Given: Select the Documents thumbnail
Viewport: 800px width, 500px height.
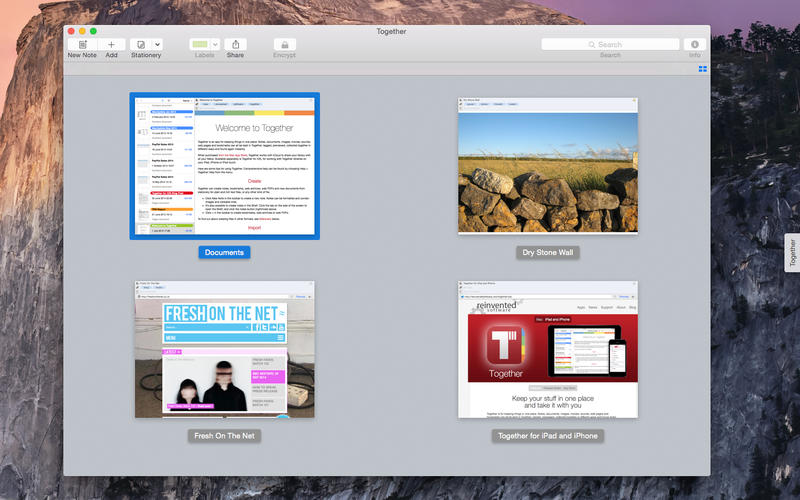Looking at the screenshot, I should (x=225, y=165).
